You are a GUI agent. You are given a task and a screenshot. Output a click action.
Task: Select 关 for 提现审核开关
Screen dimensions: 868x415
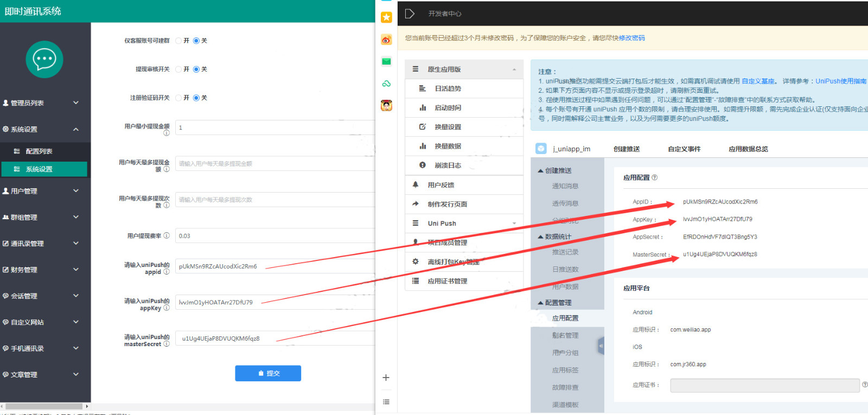coord(196,69)
